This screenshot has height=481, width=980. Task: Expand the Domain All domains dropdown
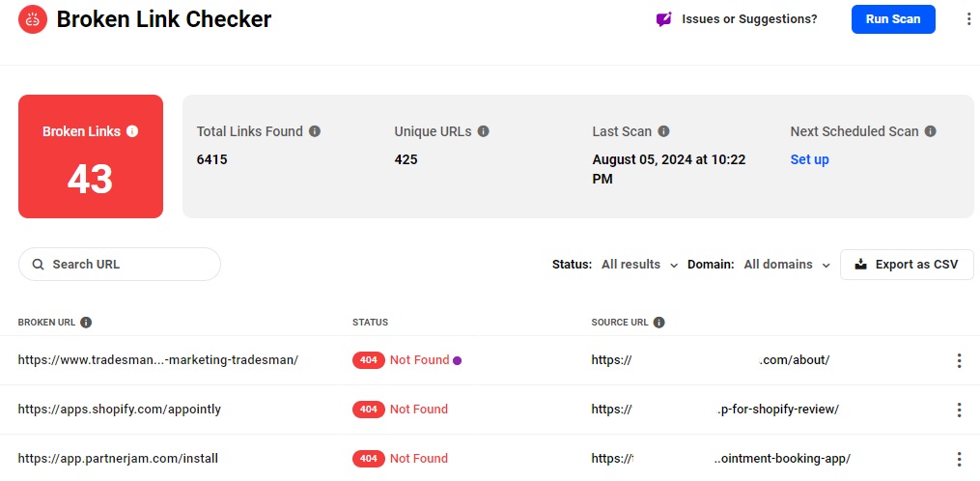pyautogui.click(x=787, y=265)
